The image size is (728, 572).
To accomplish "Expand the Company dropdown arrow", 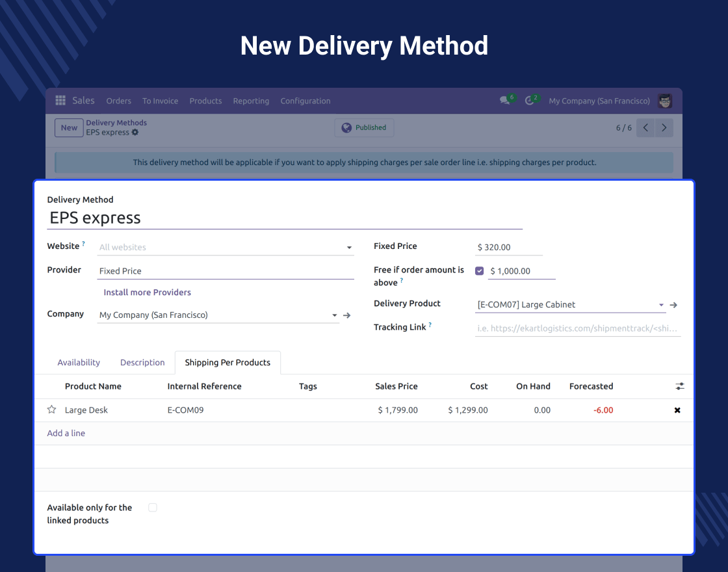I will click(x=334, y=315).
